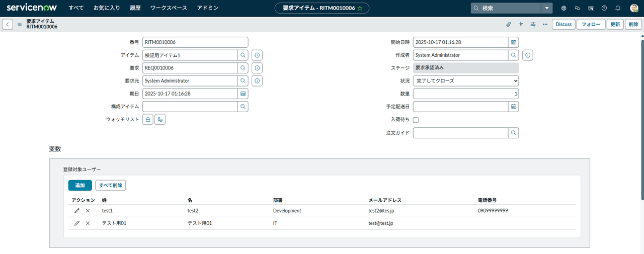Click the search icon beside 構成アイテム
This screenshot has width=644, height=254.
tap(243, 107)
